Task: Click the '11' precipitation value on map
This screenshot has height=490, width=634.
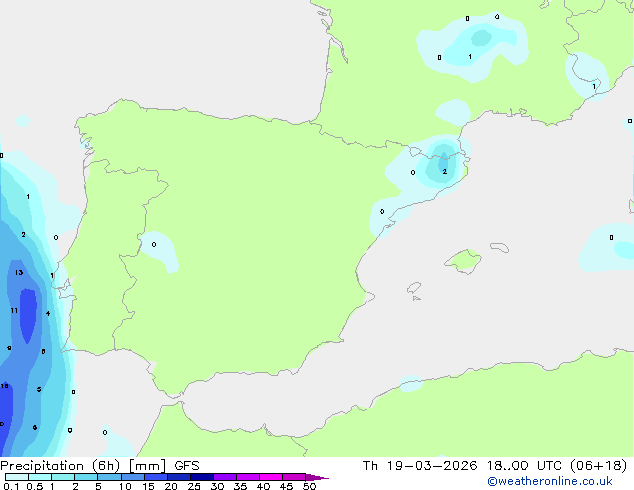Action: click(14, 310)
